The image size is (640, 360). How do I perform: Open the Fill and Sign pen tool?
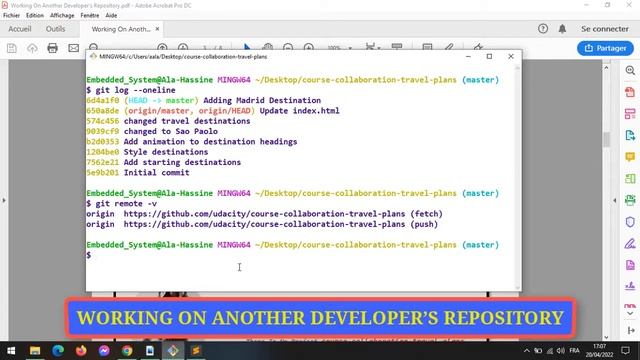point(630,244)
